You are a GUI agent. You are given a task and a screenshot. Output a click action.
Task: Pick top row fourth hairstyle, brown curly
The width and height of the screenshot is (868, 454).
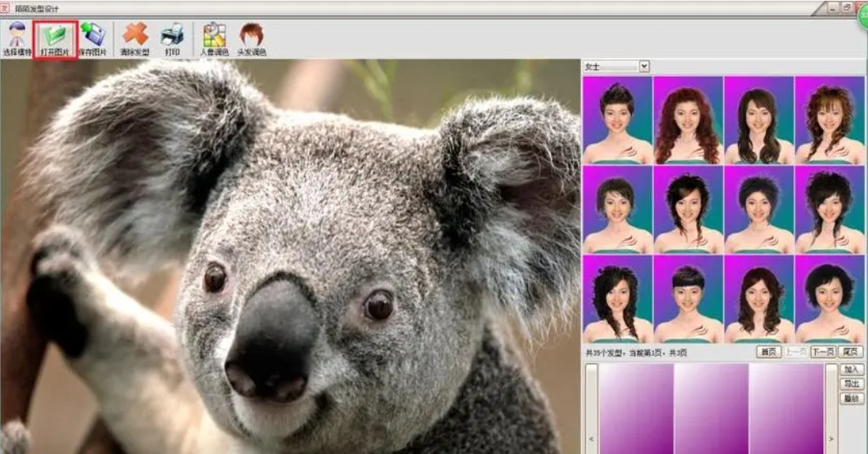click(x=830, y=120)
